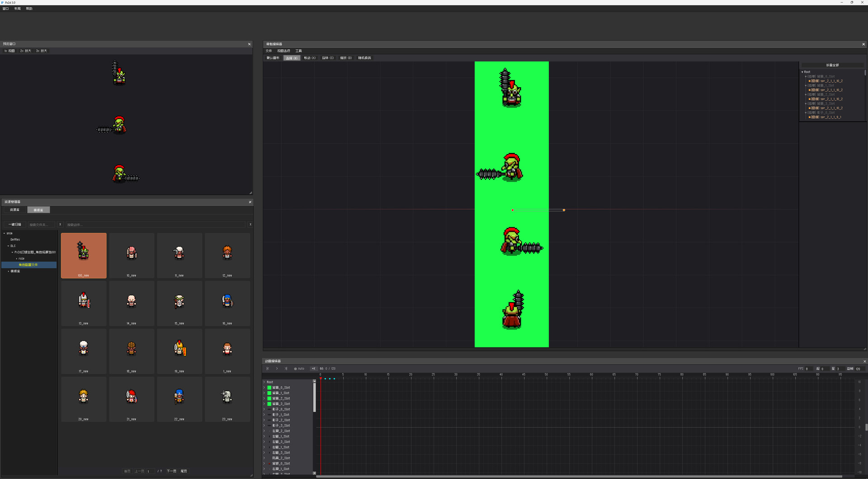Set preview to 2x zoom
The height and width of the screenshot is (479, 868).
pos(26,51)
